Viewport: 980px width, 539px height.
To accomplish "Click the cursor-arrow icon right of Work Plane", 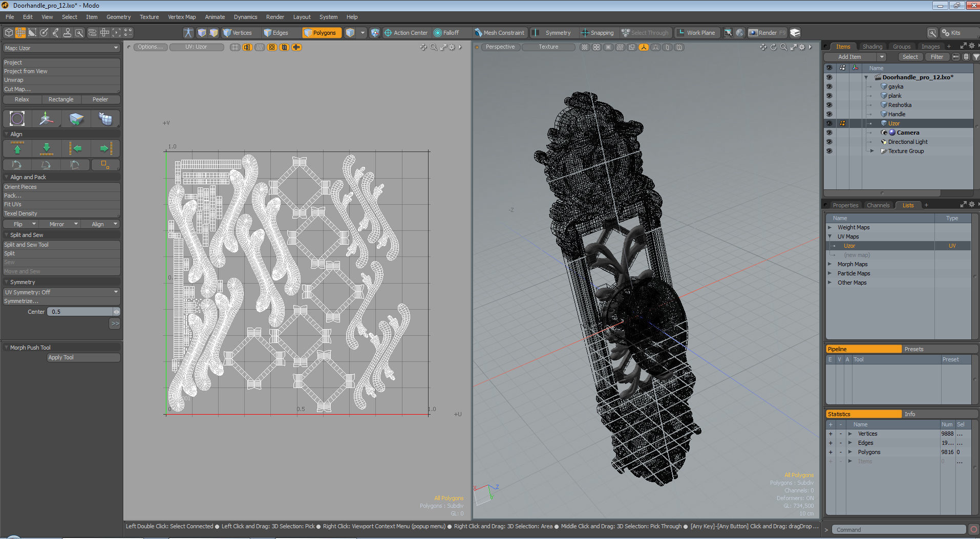I will pyautogui.click(x=728, y=33).
